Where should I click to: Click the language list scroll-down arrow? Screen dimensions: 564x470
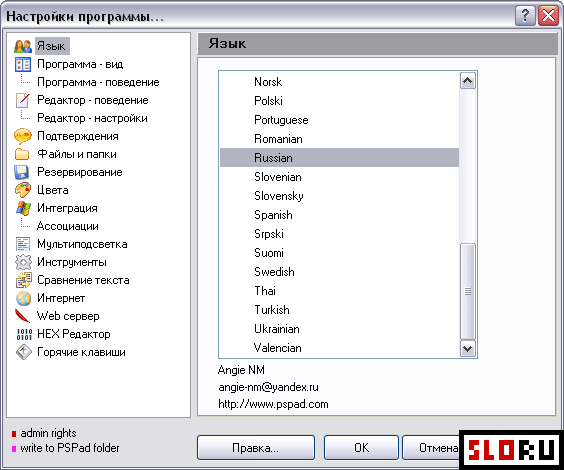tap(468, 348)
